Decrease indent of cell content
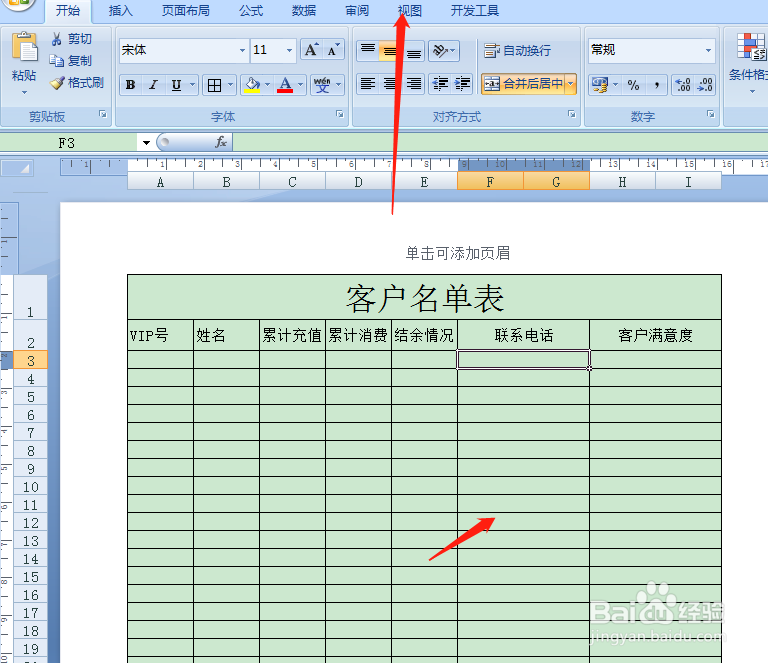768x663 pixels. coord(440,84)
